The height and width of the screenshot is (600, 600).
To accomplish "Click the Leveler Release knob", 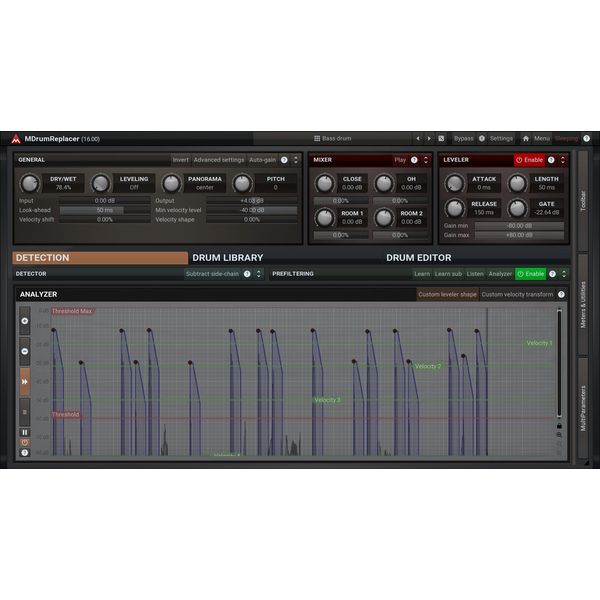I will [455, 209].
